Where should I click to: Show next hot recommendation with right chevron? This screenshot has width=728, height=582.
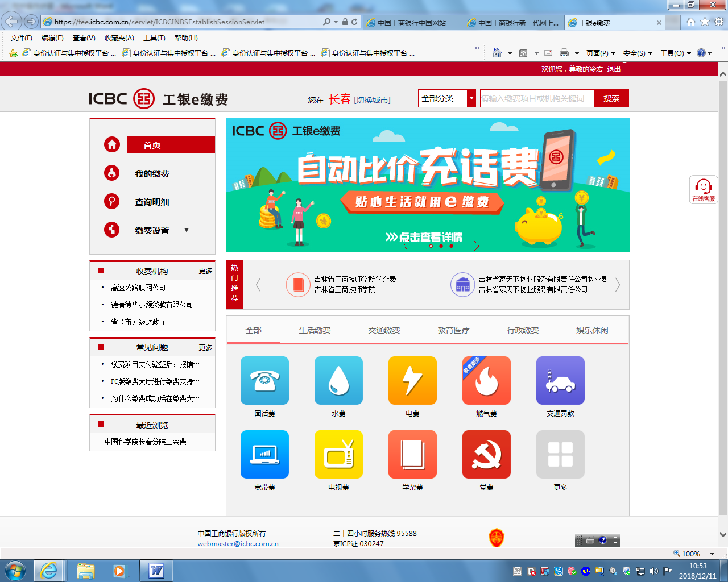pos(618,284)
